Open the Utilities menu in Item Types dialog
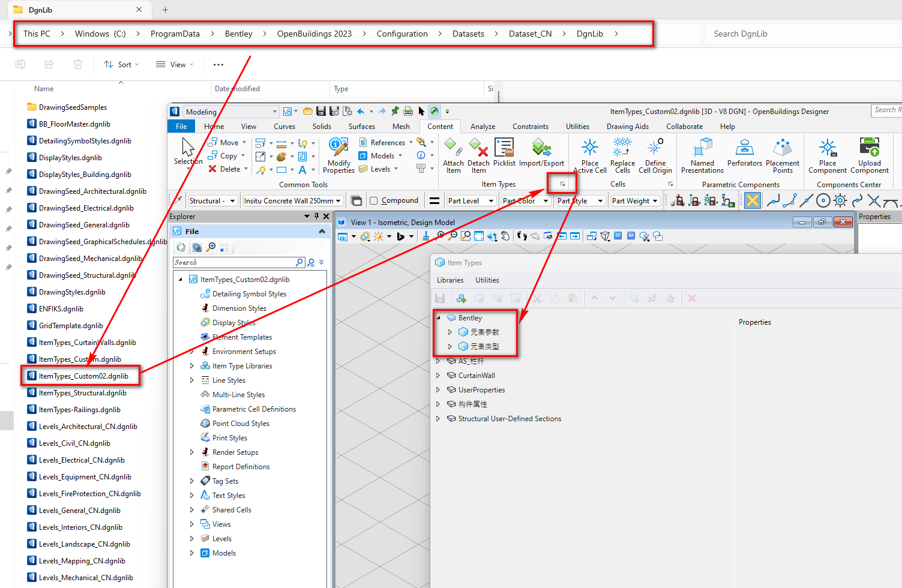902x588 pixels. coord(487,280)
